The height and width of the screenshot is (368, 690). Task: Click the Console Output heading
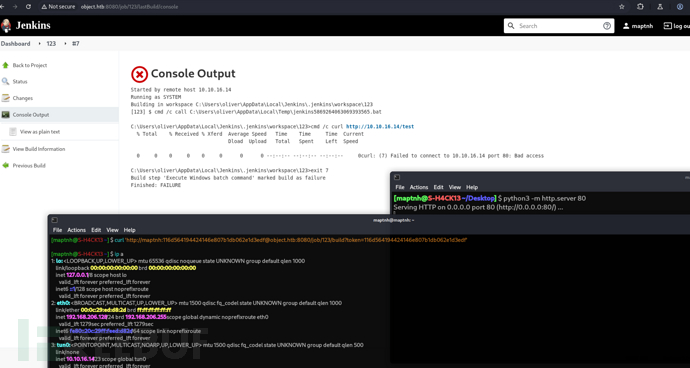(x=193, y=74)
